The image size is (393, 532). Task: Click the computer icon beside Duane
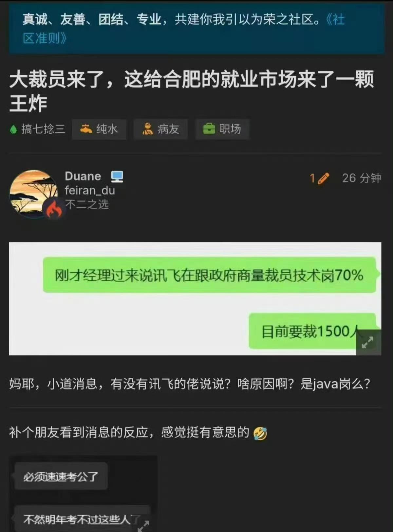(x=117, y=177)
